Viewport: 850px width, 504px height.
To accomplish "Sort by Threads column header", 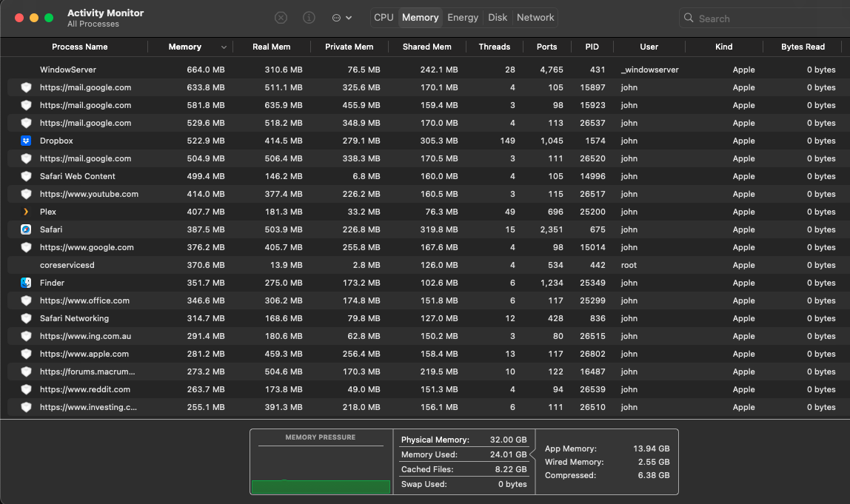I will (495, 47).
